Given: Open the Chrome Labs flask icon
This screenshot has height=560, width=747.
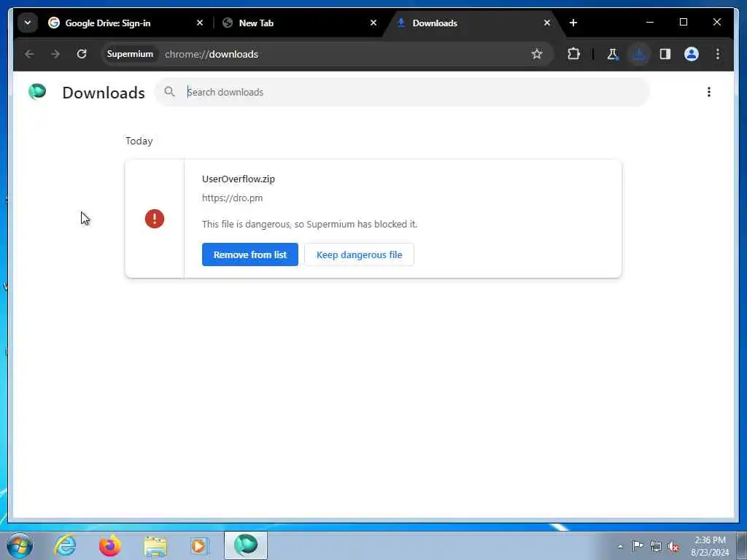Looking at the screenshot, I should 613,54.
